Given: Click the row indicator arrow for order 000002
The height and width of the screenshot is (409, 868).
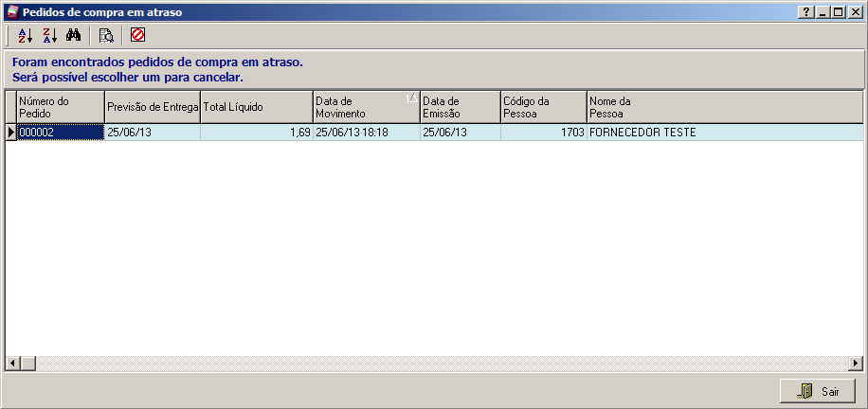Looking at the screenshot, I should (x=11, y=133).
